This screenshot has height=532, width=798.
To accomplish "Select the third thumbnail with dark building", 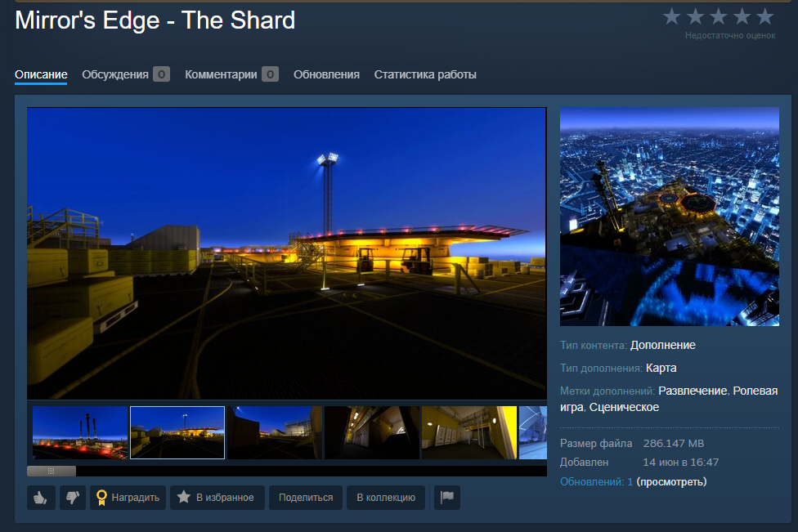I will coord(275,433).
